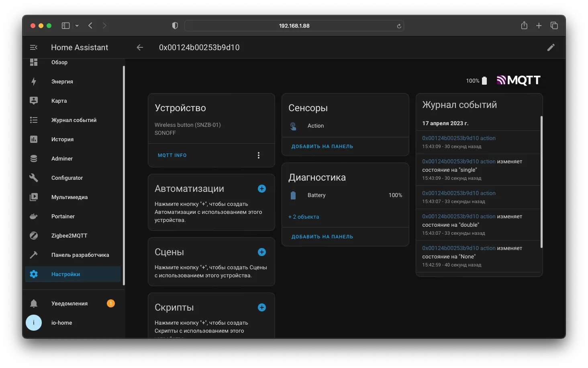Image resolution: width=588 pixels, height=368 pixels.
Task: Open the Обзор dashboard icon
Action: [x=34, y=62]
